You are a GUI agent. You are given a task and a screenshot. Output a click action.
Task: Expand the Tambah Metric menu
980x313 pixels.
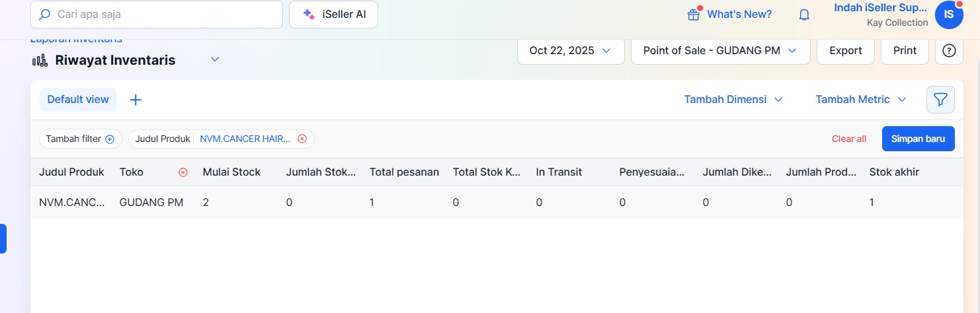tap(861, 100)
